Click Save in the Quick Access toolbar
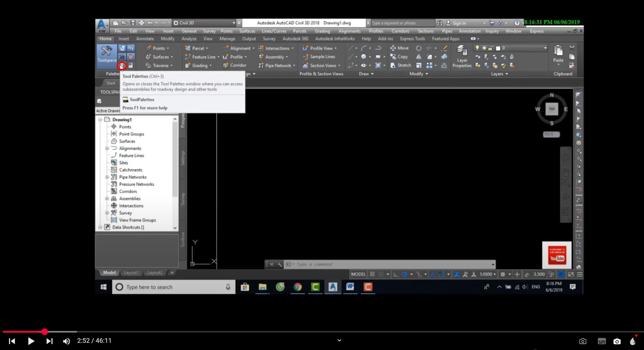Image resolution: width=644 pixels, height=350 pixels. [x=133, y=23]
